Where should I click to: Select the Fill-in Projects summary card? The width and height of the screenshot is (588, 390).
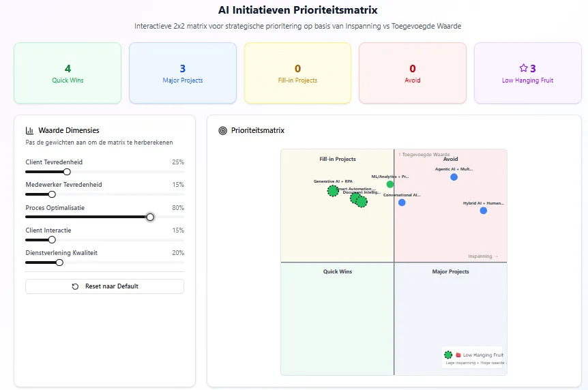pyautogui.click(x=297, y=73)
